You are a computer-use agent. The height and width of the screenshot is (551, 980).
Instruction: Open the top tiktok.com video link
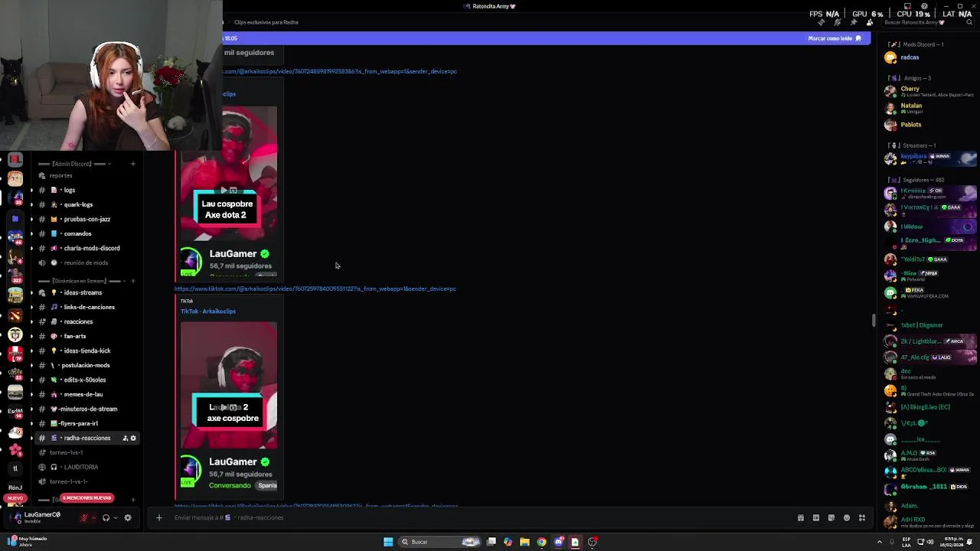click(x=339, y=71)
